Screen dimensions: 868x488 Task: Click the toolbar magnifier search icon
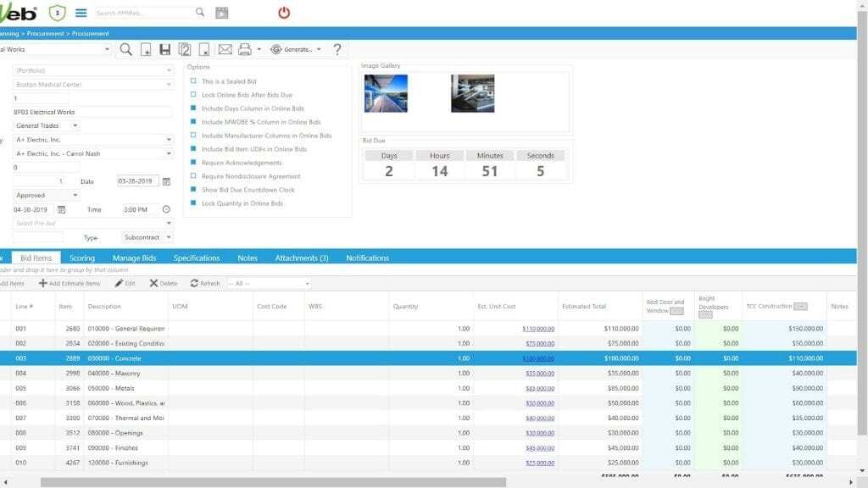tap(125, 49)
